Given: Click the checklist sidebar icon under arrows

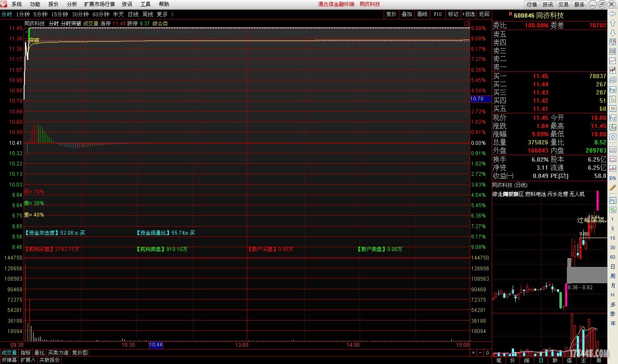Looking at the screenshot, I should click(613, 42).
